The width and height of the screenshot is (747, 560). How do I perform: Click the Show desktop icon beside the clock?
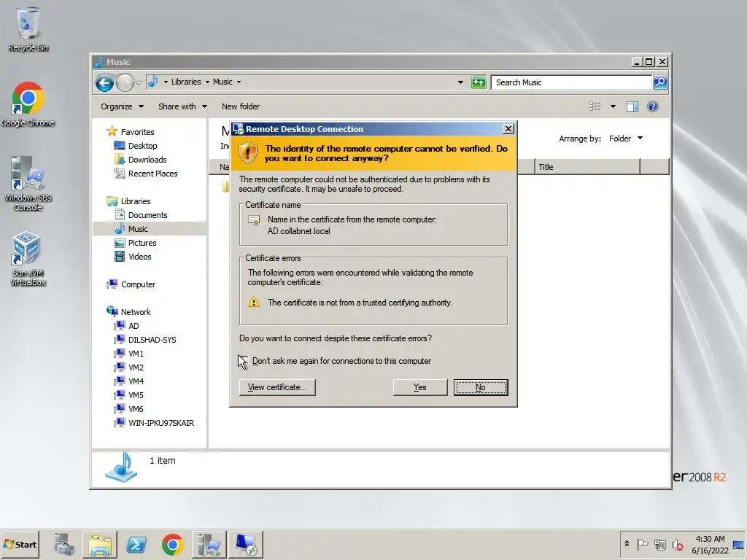738,545
